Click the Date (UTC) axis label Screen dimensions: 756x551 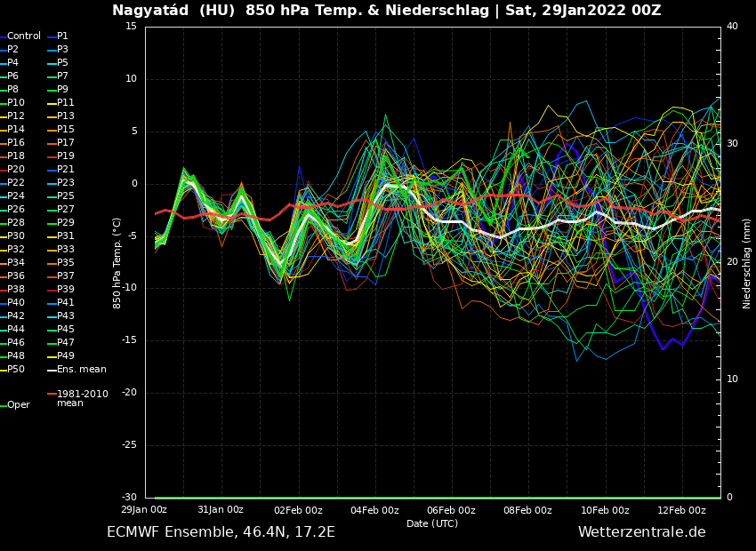coord(432,524)
